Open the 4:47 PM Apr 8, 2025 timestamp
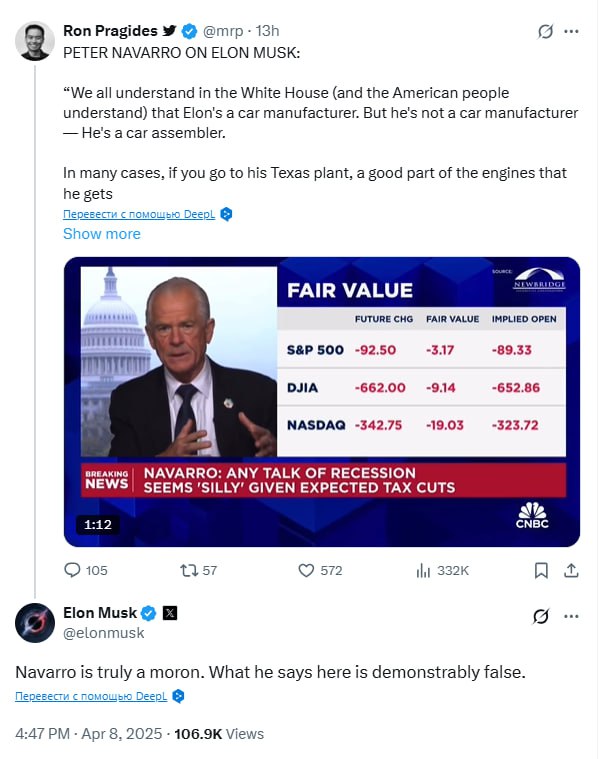The height and width of the screenshot is (759, 607). pos(91,734)
